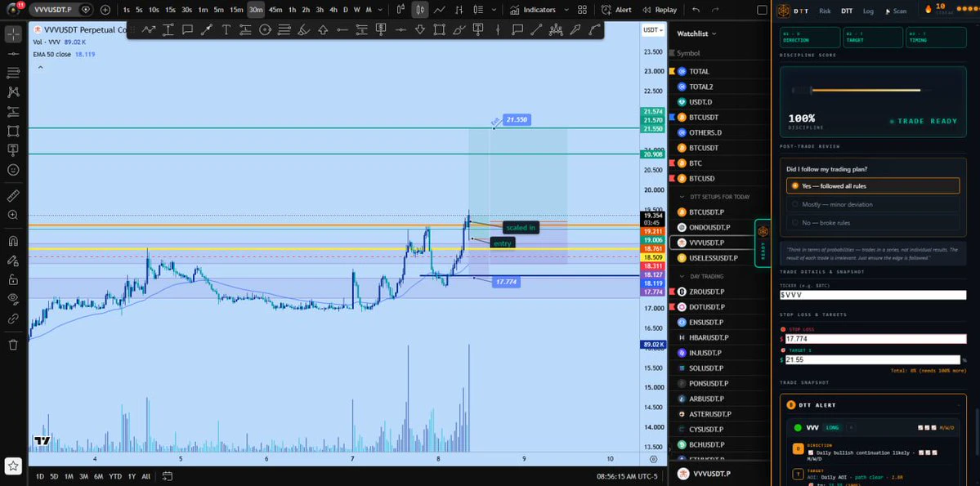
Task: Open the USDT currency dropdown
Action: coord(652,29)
